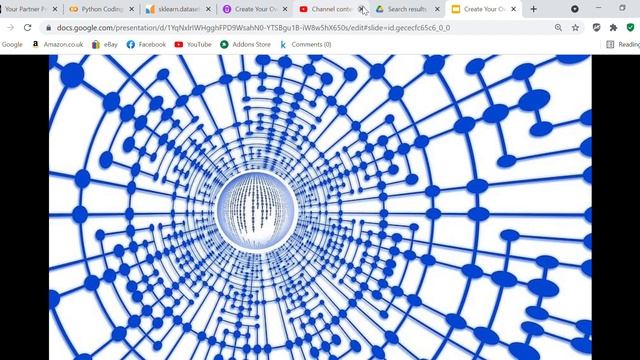The image size is (640, 360).
Task: Open a new browser tab
Action: [x=533, y=9]
